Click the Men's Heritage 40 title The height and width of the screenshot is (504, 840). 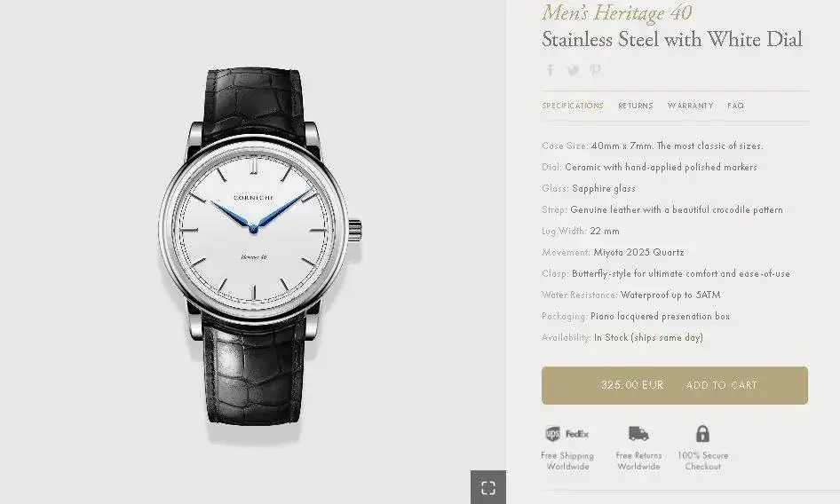tap(616, 12)
